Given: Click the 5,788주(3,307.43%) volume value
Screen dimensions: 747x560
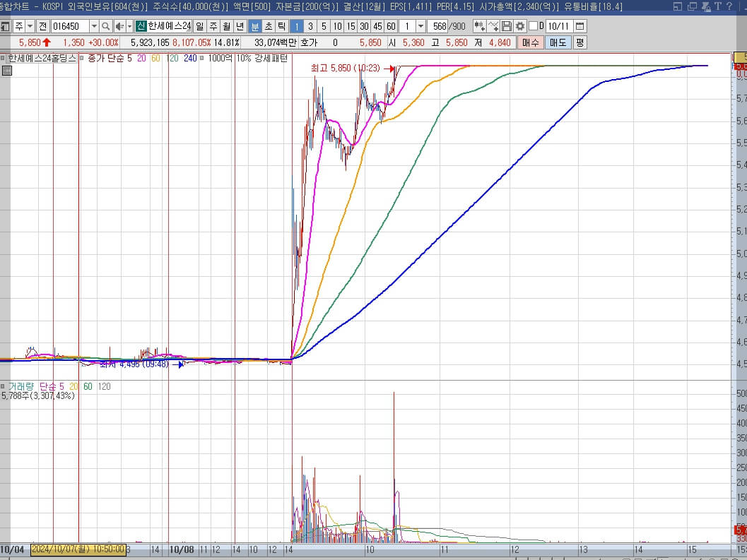Looking at the screenshot, I should click(x=38, y=395).
